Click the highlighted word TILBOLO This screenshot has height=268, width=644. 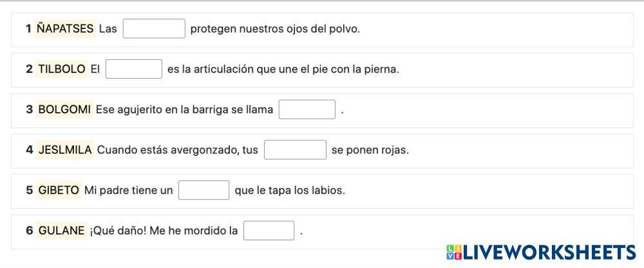(x=62, y=69)
